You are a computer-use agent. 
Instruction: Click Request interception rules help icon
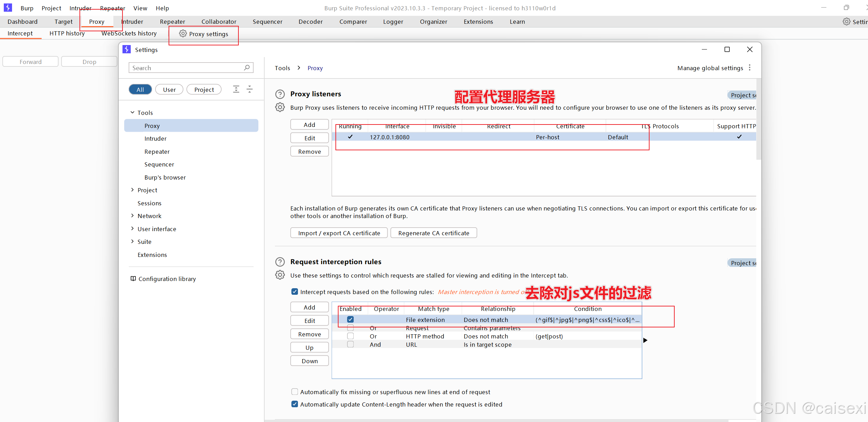click(x=280, y=262)
